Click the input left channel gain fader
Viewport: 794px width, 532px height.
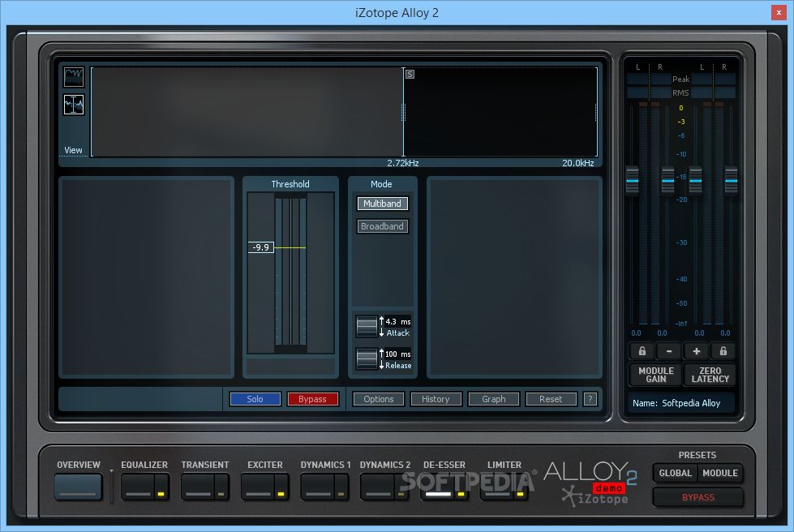632,180
